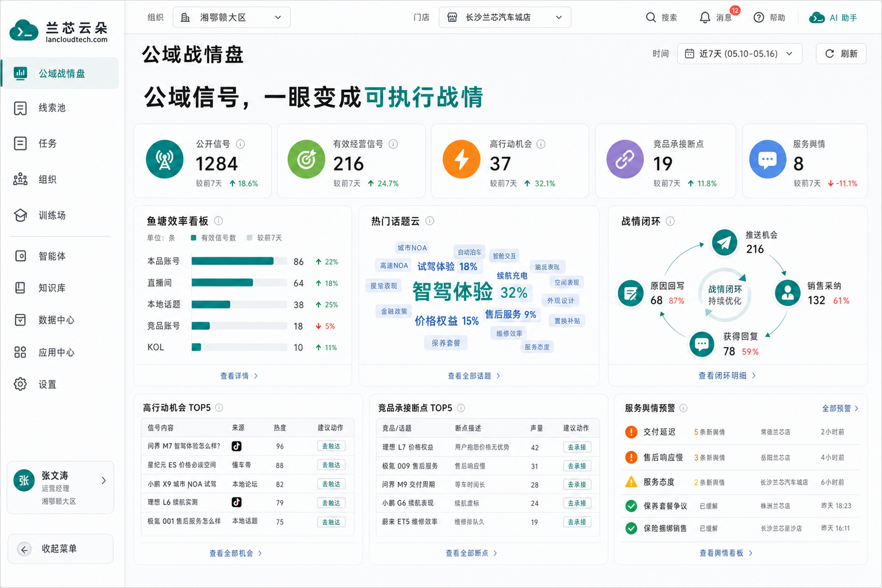Open the 近7天 time range dropdown

click(x=739, y=54)
